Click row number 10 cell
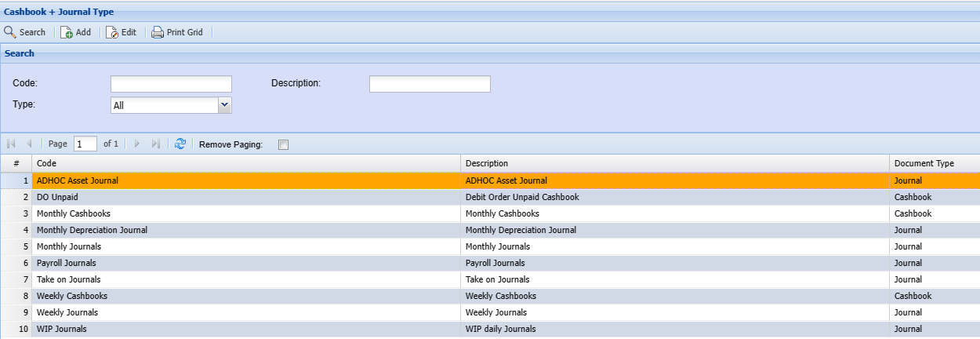 16,329
